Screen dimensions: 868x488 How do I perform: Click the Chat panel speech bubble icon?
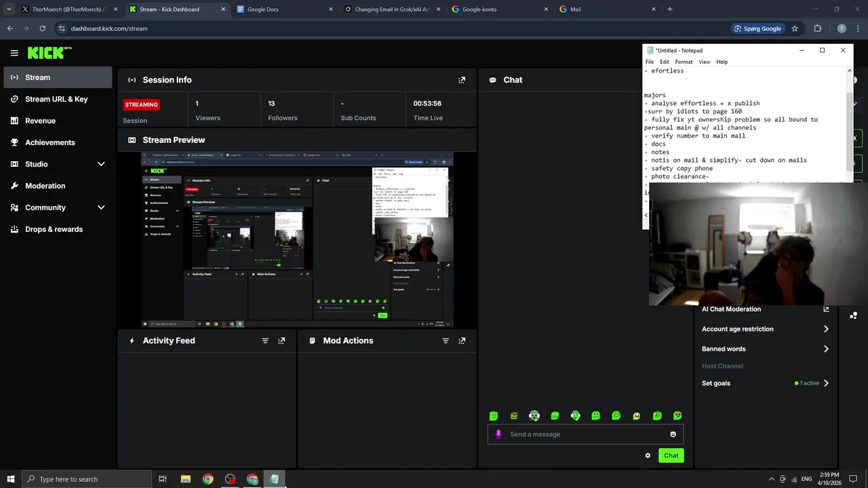493,80
